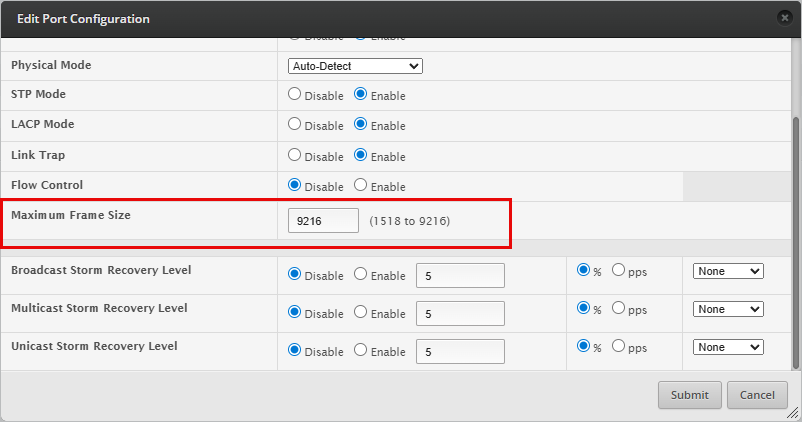This screenshot has height=422, width=802.
Task: Click Unicast Storm Recovery Level value field
Action: [460, 351]
